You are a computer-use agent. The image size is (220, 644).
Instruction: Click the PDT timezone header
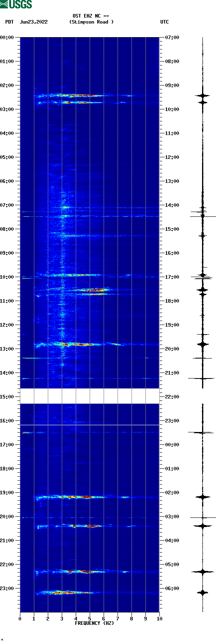click(x=9, y=22)
